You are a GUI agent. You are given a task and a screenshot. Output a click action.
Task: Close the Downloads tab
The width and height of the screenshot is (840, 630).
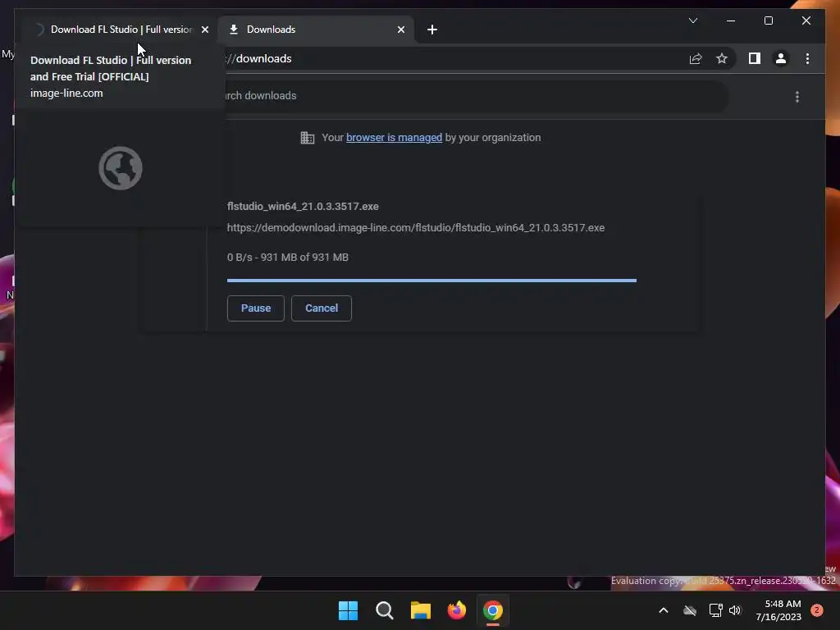click(x=400, y=30)
